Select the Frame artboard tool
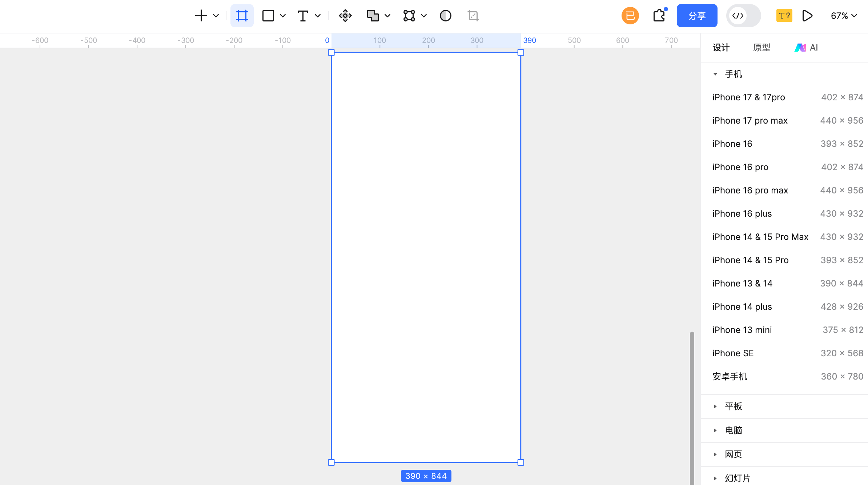The width and height of the screenshot is (868, 485). [242, 16]
